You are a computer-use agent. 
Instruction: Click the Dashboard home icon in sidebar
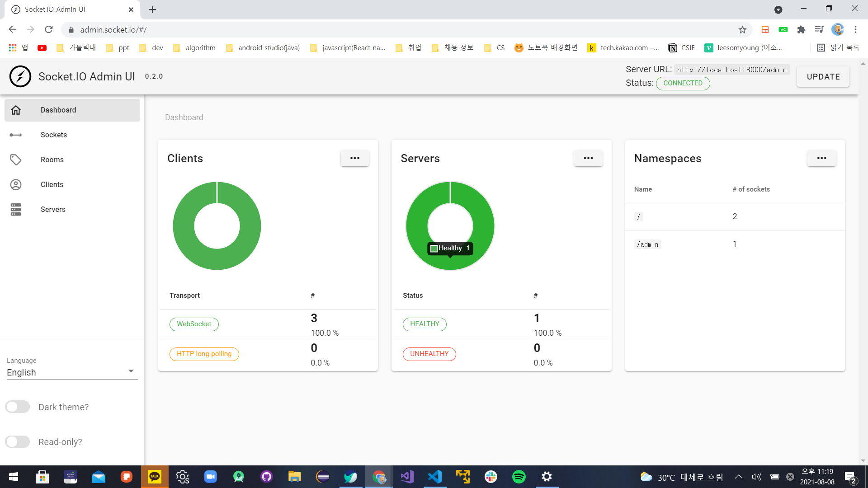pos(16,110)
